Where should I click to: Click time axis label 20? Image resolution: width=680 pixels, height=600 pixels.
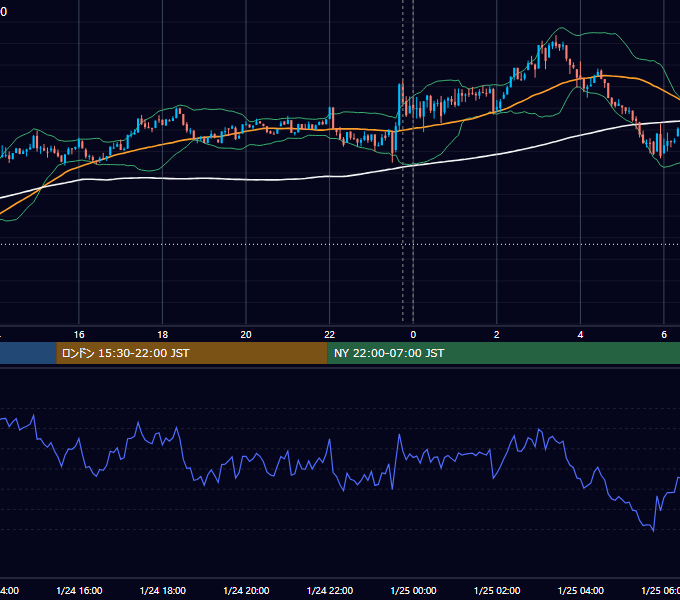246,335
